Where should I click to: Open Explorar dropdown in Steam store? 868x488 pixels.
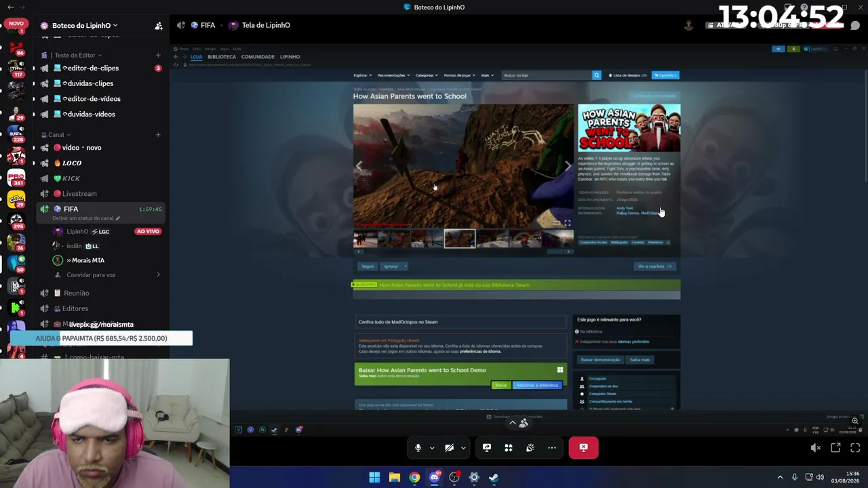363,75
